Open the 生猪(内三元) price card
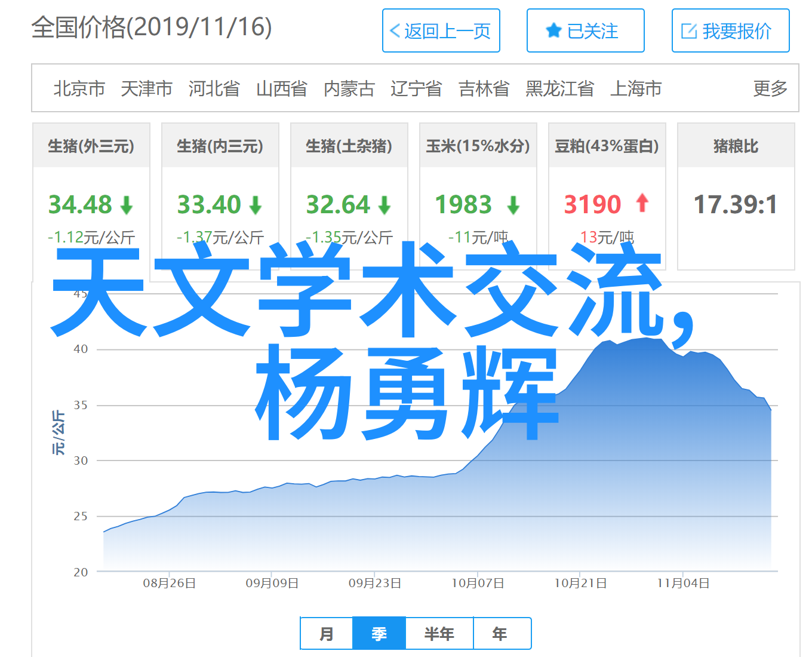 [220, 197]
